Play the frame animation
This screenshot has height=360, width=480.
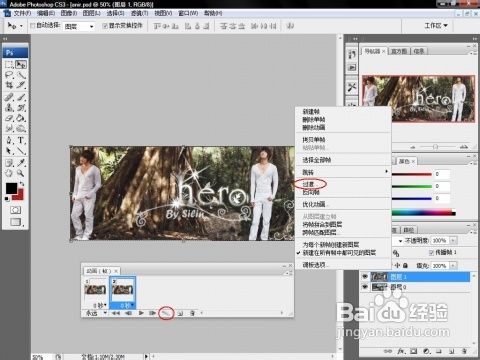pyautogui.click(x=141, y=313)
